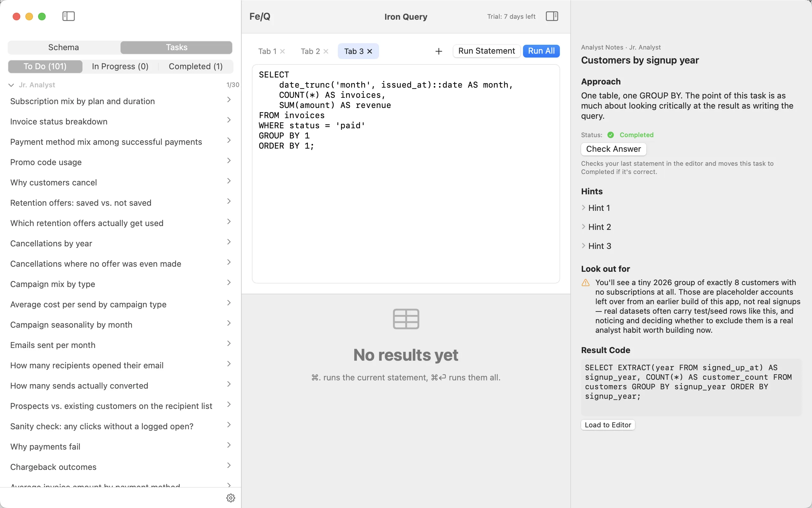
Task: Collapse the Jr. Analyst task group
Action: click(11, 85)
